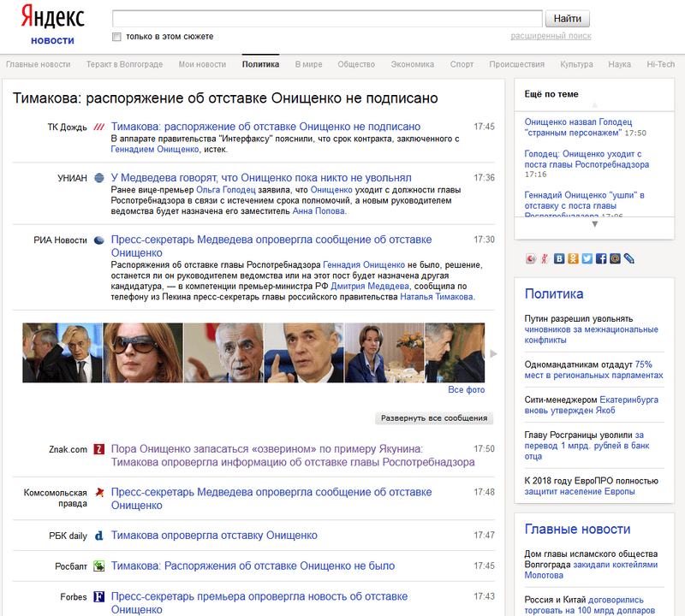This screenshot has width=685, height=616.
Task: Open Znak.com headline about 'озверином'
Action: [x=293, y=455]
